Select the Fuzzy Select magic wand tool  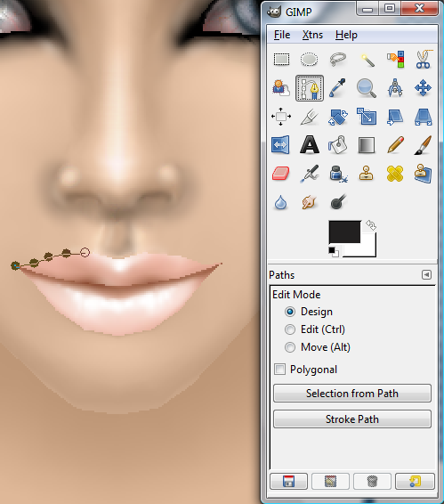(367, 60)
